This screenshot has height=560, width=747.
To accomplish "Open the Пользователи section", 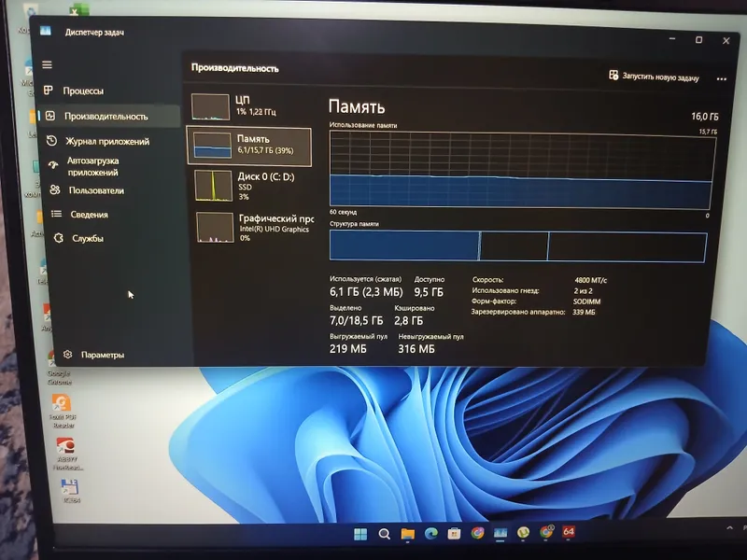I will tap(96, 190).
